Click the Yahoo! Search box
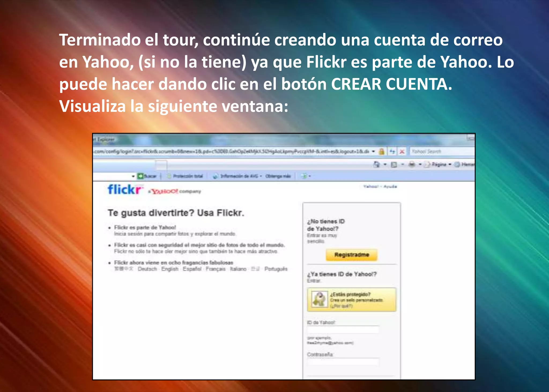The image size is (549, 392). 442,151
